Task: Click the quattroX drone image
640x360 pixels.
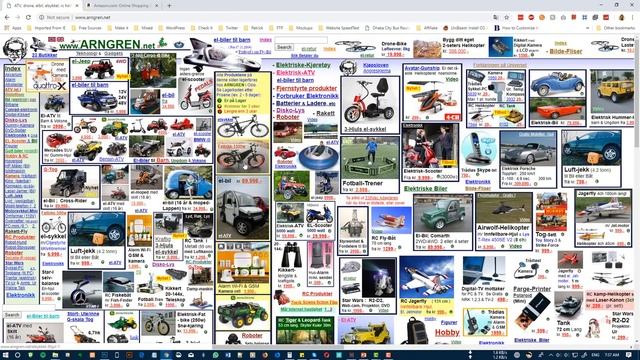Action: [x=46, y=76]
